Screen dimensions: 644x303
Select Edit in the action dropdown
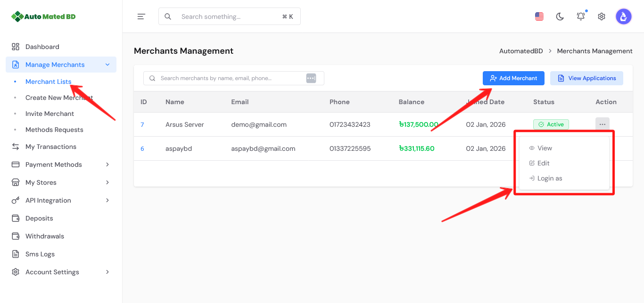tap(543, 163)
